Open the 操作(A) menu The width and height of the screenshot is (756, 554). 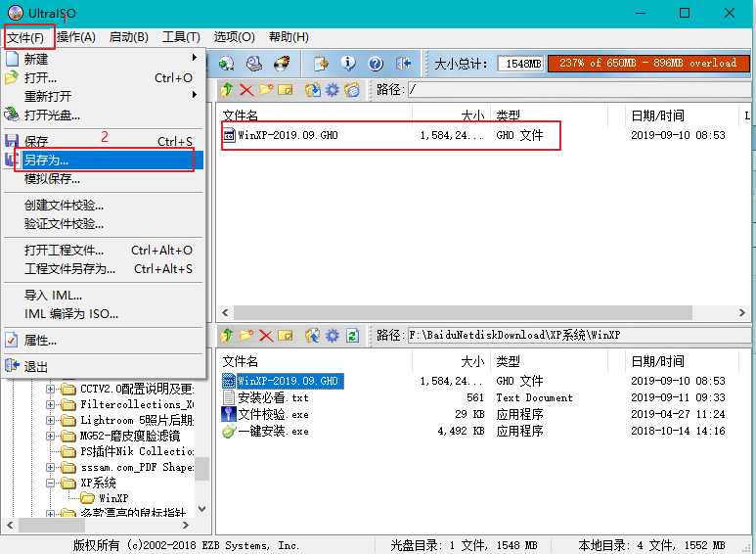76,37
